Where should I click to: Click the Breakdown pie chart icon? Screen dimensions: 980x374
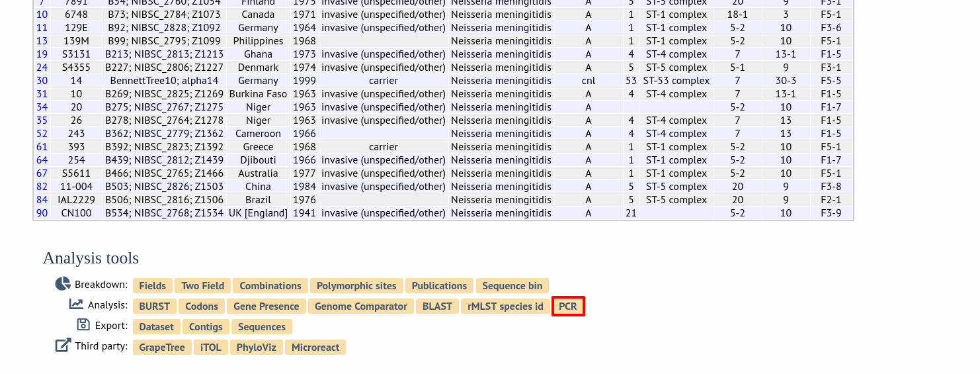tap(63, 284)
